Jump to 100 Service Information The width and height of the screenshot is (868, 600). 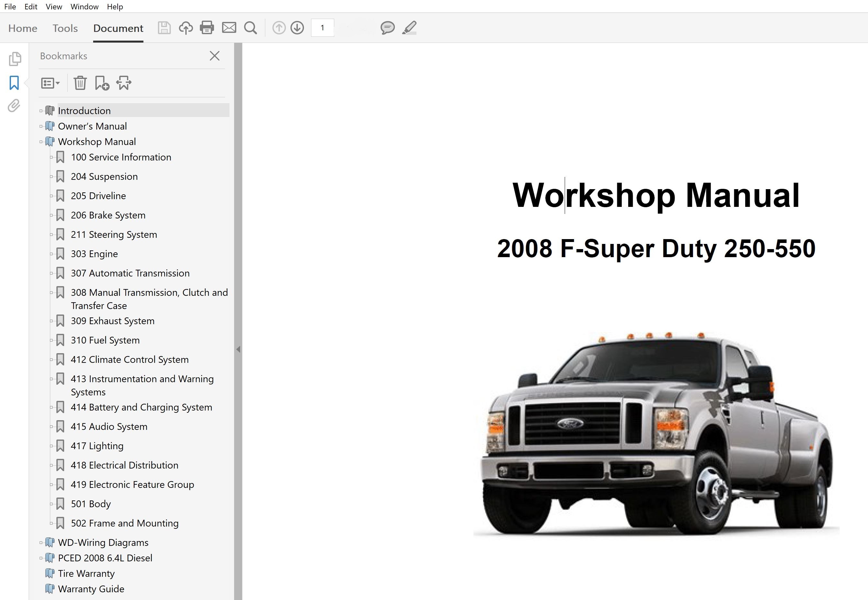pos(121,157)
